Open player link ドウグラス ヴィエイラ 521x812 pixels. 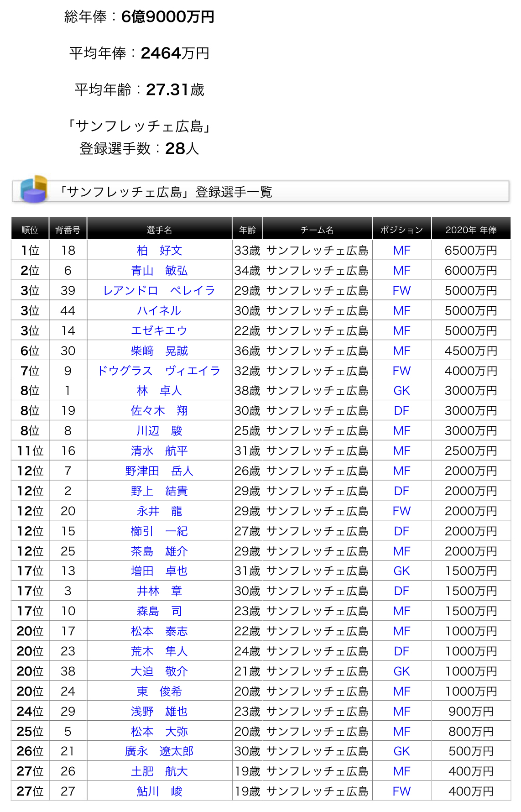pyautogui.click(x=159, y=371)
